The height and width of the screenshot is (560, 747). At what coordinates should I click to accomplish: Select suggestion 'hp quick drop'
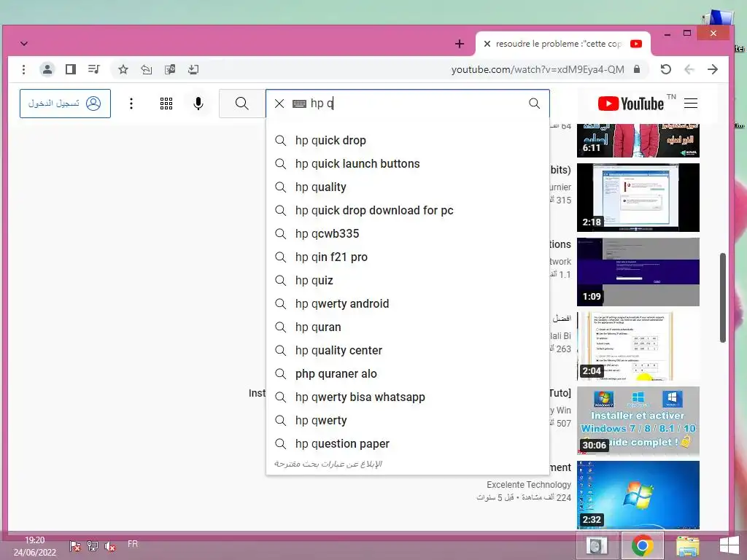407,141
